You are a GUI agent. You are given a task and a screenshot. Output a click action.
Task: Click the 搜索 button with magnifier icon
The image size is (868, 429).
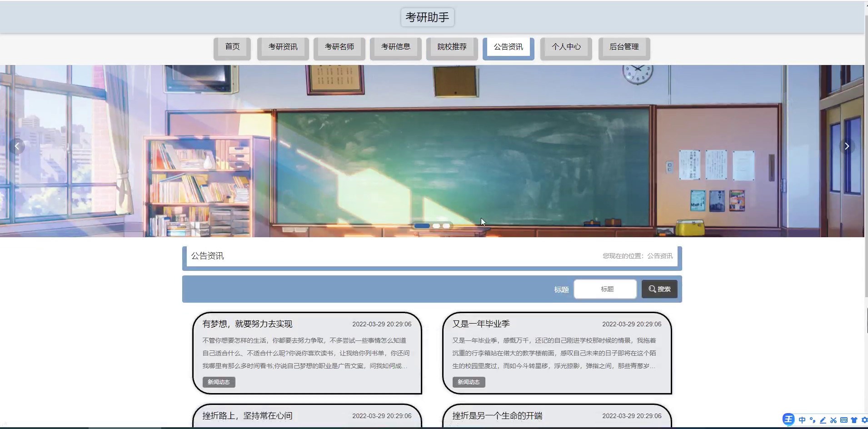659,289
